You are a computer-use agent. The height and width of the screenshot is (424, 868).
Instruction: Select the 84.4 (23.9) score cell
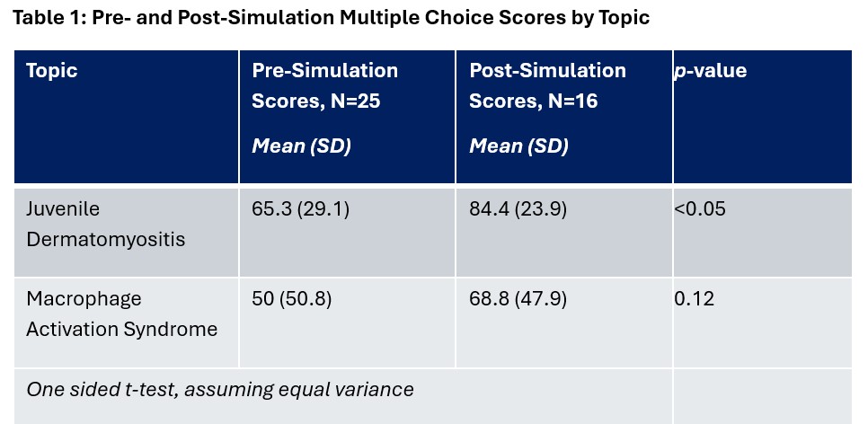point(518,209)
